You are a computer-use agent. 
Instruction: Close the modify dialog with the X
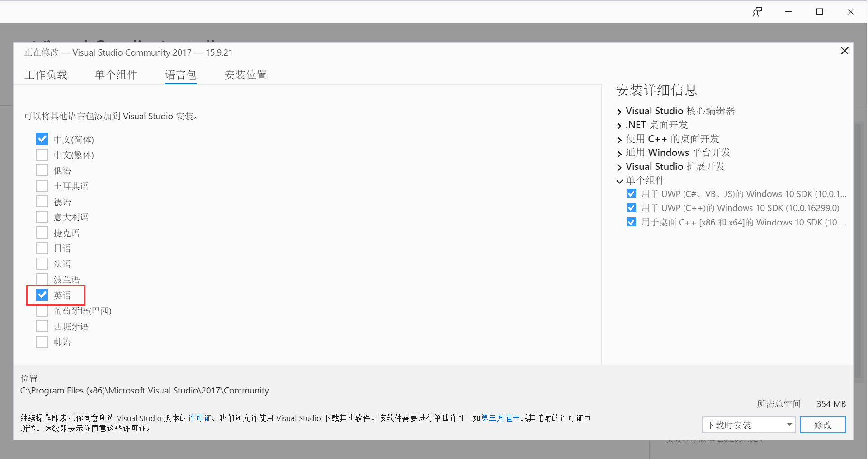[844, 51]
